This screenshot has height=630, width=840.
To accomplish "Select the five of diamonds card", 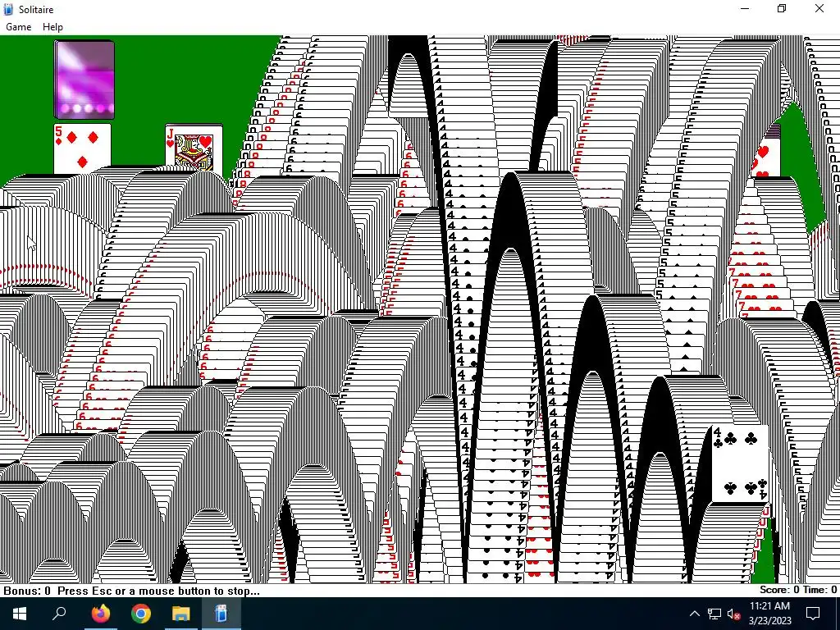I will point(83,148).
